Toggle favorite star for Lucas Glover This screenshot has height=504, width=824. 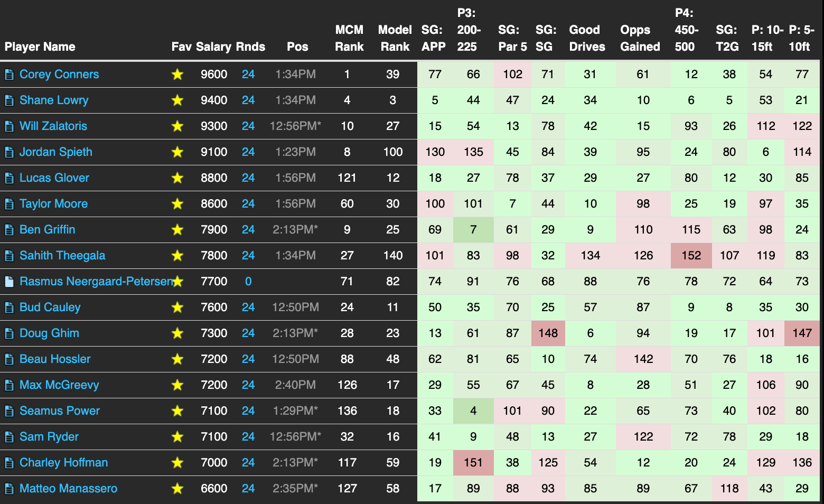[177, 178]
